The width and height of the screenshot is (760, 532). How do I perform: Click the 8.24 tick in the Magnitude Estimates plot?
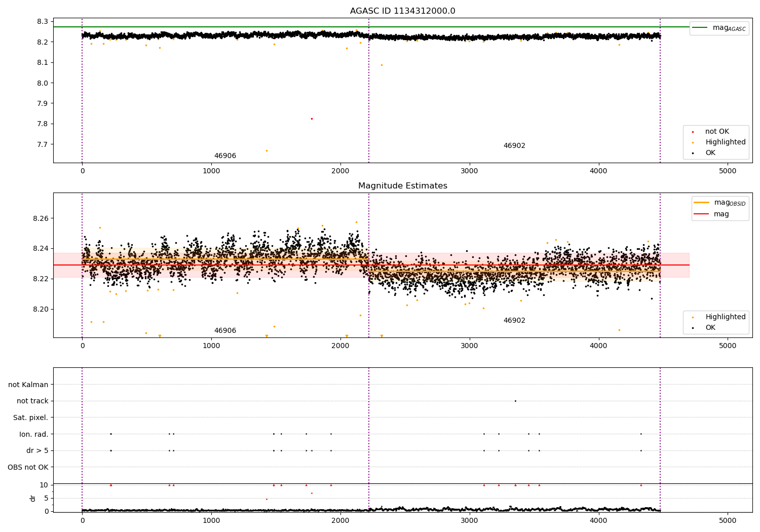tap(41, 249)
